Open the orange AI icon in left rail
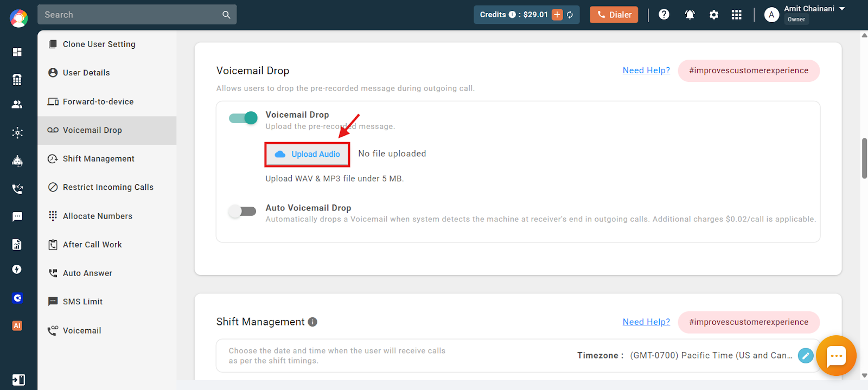This screenshot has height=390, width=868. [17, 325]
